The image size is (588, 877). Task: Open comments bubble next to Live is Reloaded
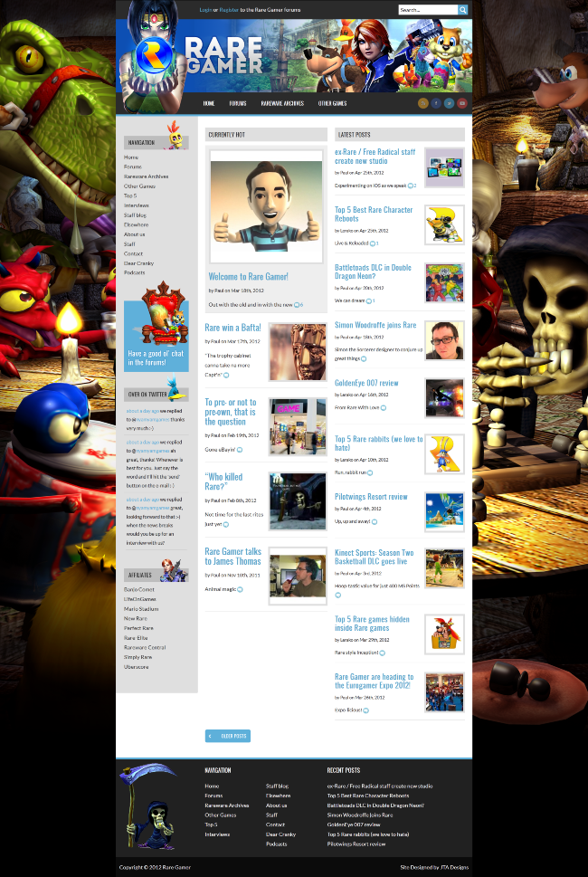tap(373, 243)
